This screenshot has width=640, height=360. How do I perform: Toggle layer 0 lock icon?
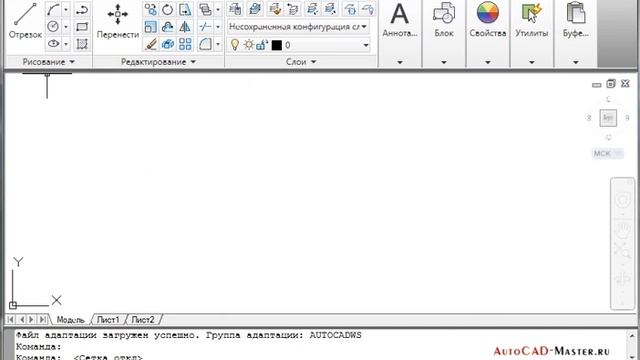tap(262, 45)
